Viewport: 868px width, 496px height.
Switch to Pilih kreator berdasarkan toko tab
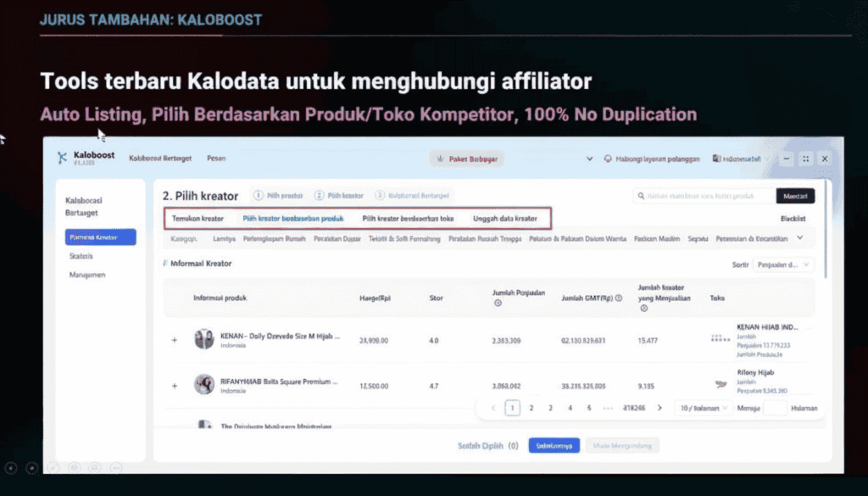pos(408,218)
